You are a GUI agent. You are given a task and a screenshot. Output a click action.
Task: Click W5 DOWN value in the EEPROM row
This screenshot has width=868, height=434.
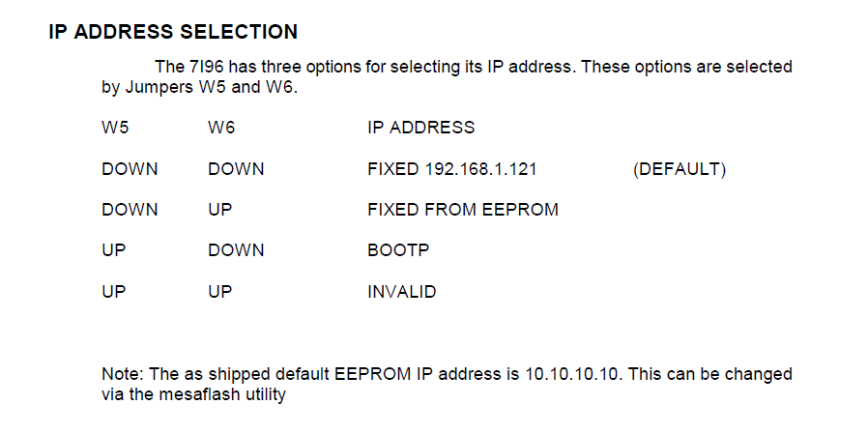(x=130, y=210)
